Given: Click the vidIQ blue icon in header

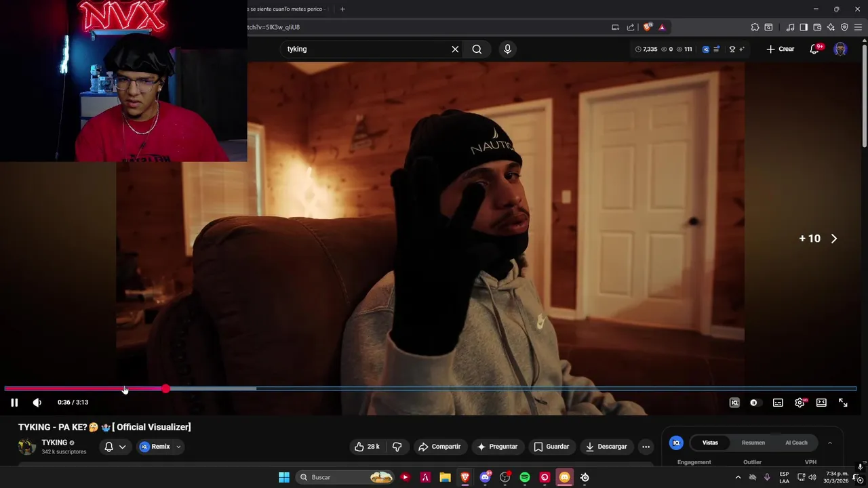Looking at the screenshot, I should click(x=706, y=49).
